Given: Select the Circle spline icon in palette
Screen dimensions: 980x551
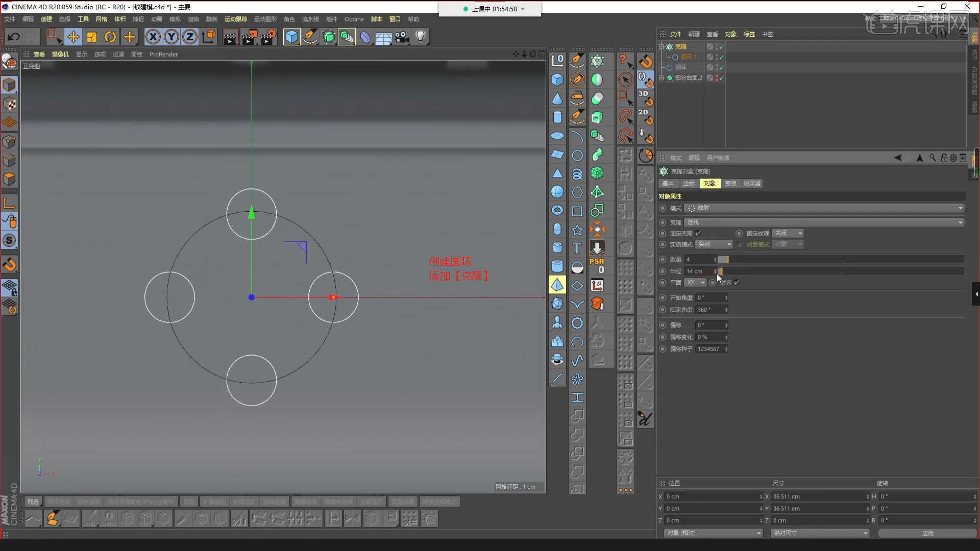Looking at the screenshot, I should click(x=577, y=155).
